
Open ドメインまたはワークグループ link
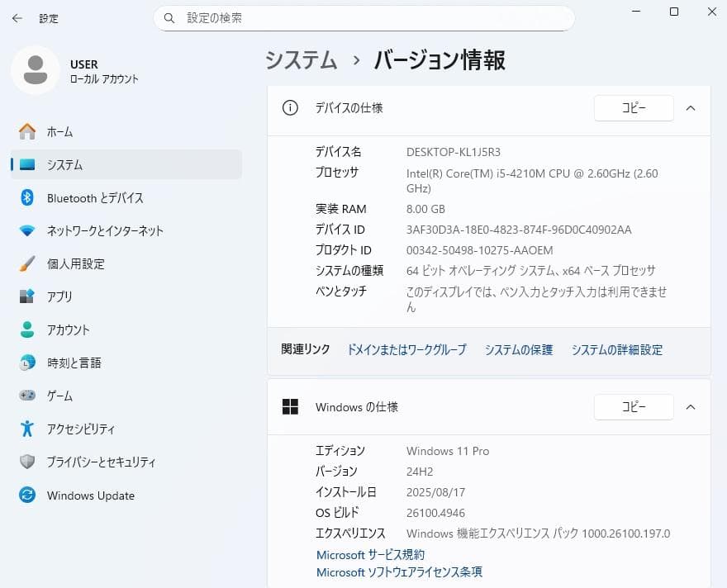407,349
